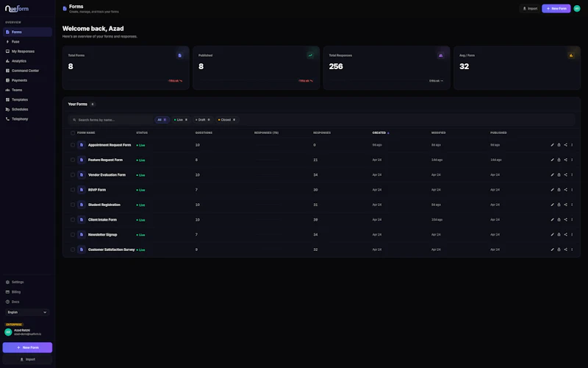Viewport: 588px width, 368px height.
Task: Sort by the Form Name column header
Action: (x=86, y=133)
